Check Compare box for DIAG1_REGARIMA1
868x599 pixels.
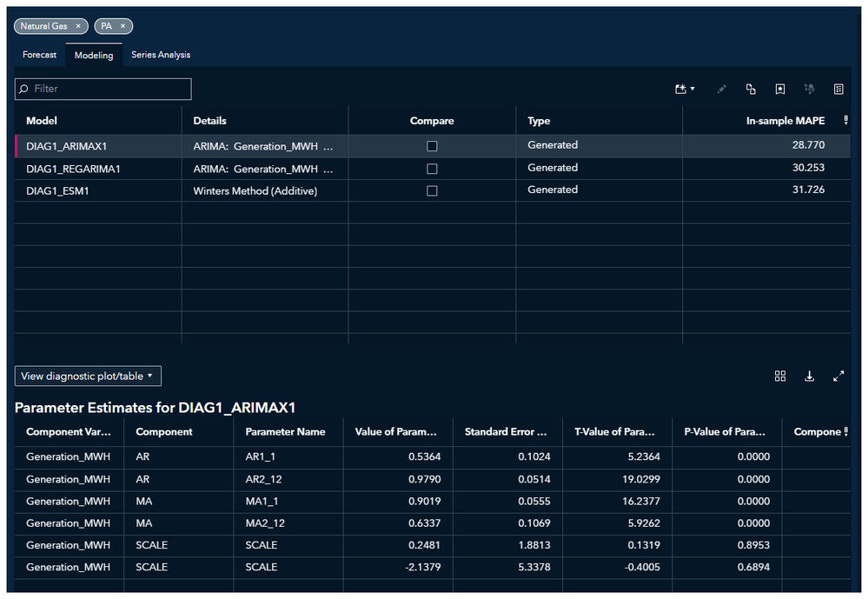[432, 169]
